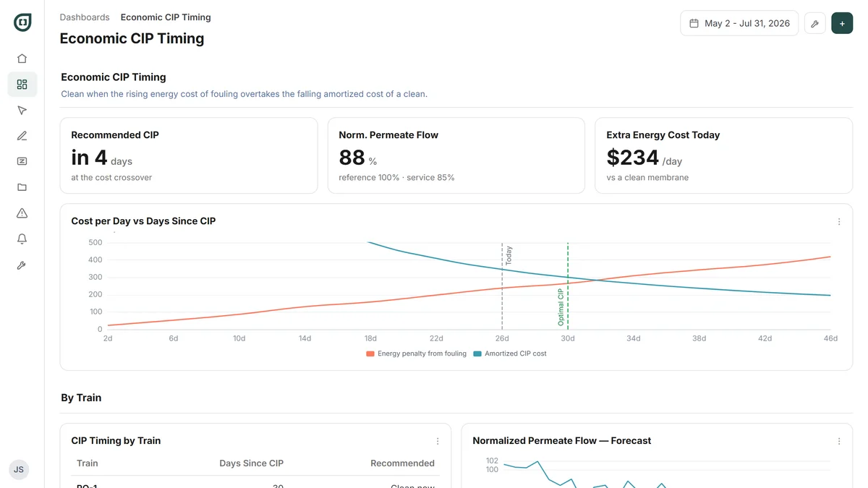
Task: Open the Dashboards grid icon
Action: (x=22, y=85)
